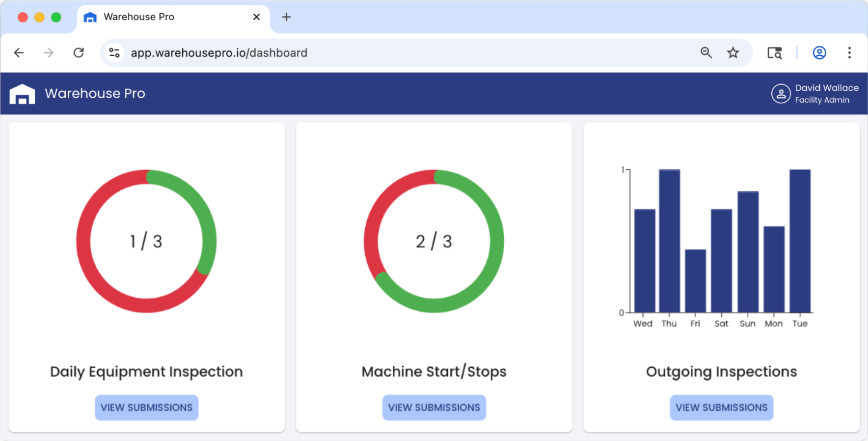
Task: Click the Sat axis label
Action: pyautogui.click(x=722, y=324)
